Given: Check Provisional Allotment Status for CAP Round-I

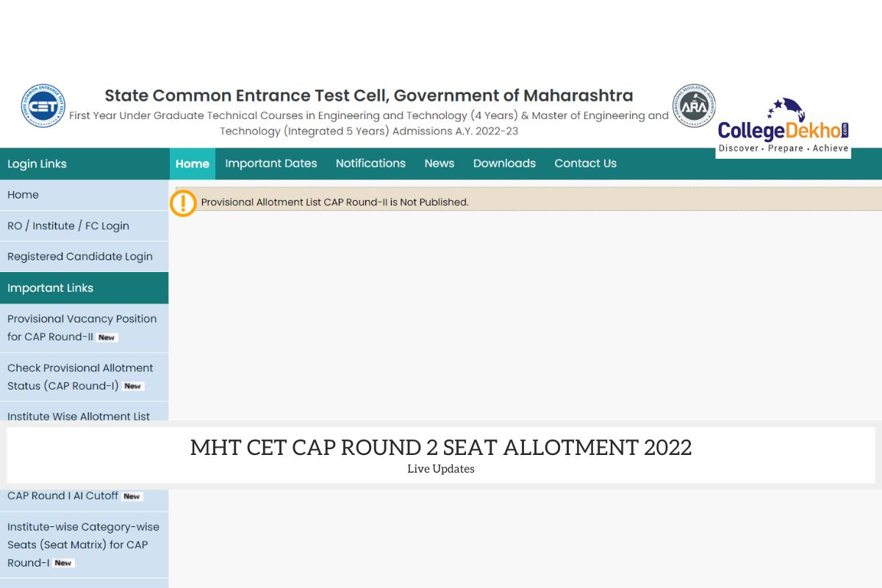Looking at the screenshot, I should 79,376.
